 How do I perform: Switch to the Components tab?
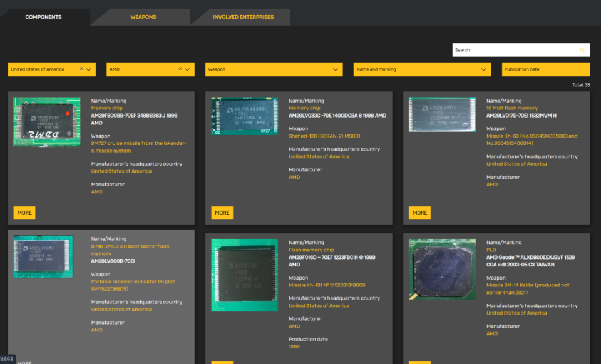[43, 17]
